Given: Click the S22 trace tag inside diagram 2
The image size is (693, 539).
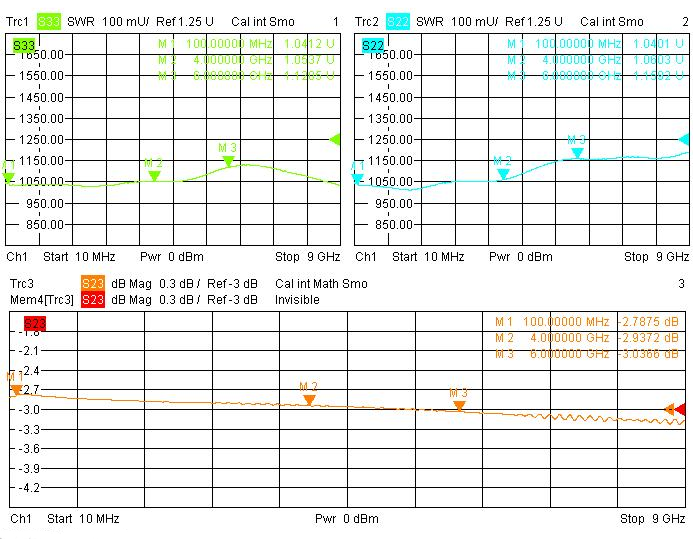Looking at the screenshot, I should coord(373,45).
